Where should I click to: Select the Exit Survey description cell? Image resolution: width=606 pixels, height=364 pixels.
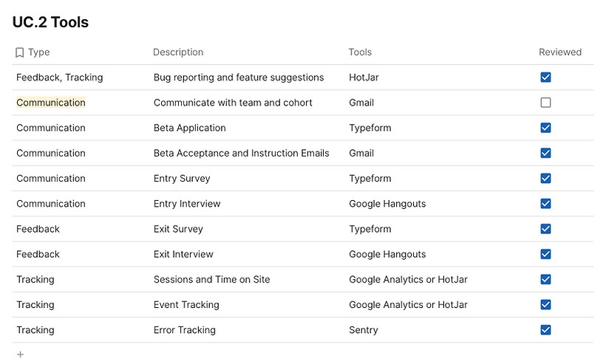(178, 229)
